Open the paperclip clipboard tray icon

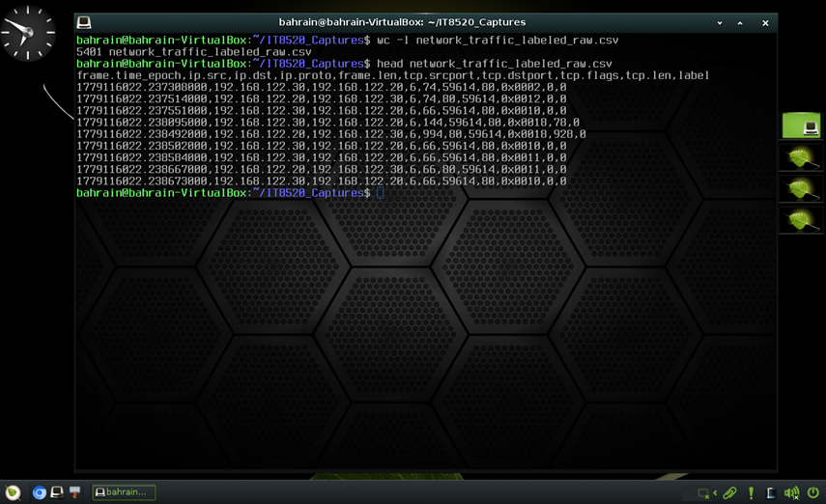pos(730,493)
